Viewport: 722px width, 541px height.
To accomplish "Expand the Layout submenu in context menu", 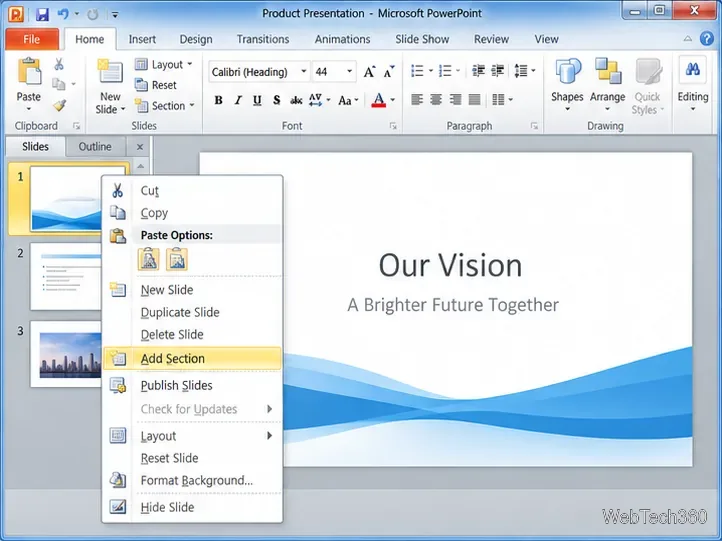I will point(192,436).
